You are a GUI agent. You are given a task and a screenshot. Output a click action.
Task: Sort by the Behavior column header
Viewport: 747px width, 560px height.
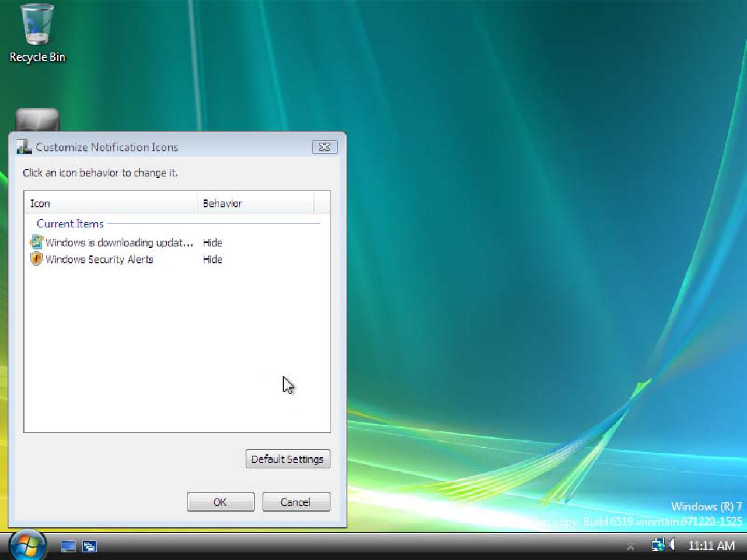(x=256, y=203)
